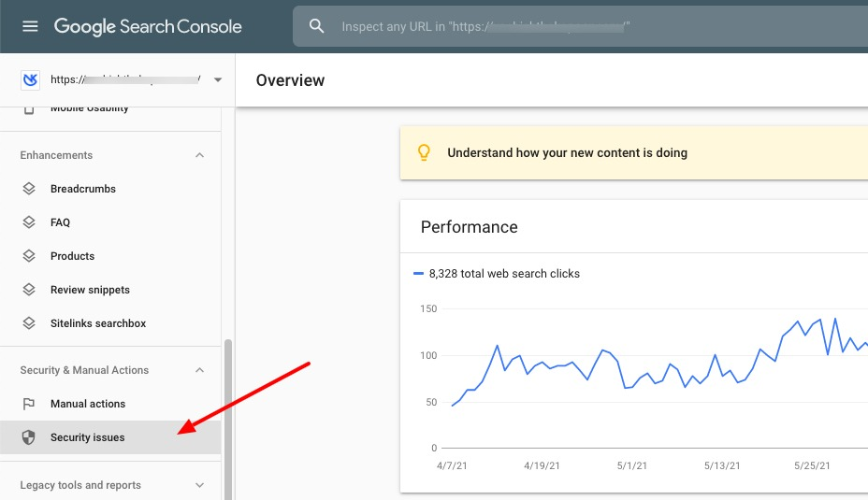The height and width of the screenshot is (500, 868).
Task: Click the Enhancements section label
Action: [56, 155]
